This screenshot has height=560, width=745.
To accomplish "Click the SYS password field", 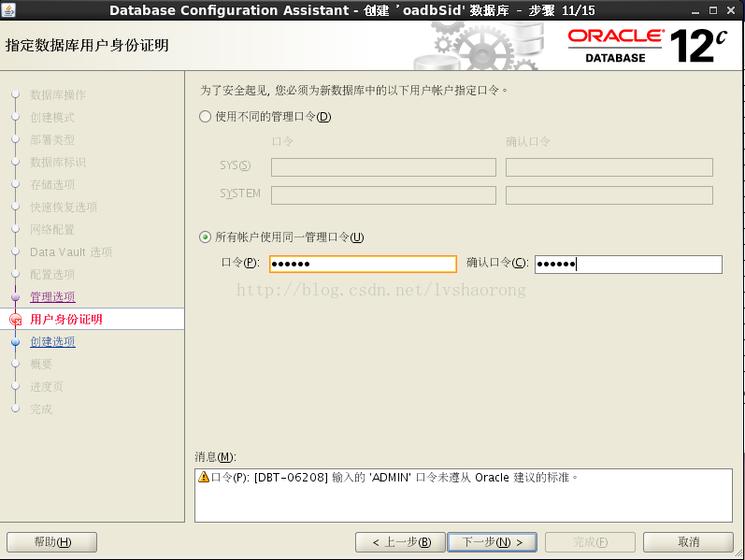I will click(x=383, y=166).
